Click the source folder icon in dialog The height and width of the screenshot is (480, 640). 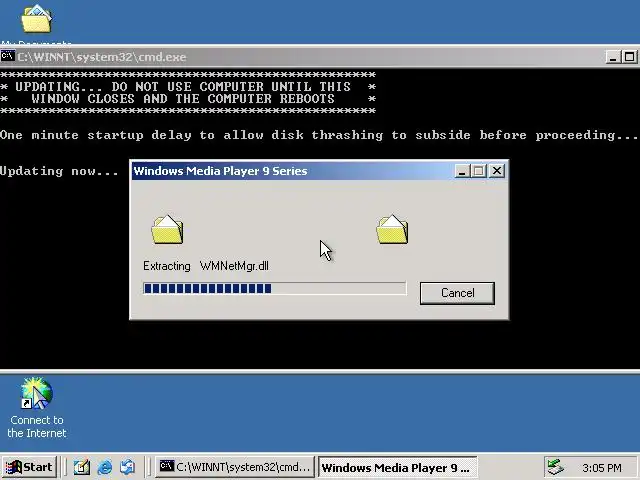(x=167, y=229)
